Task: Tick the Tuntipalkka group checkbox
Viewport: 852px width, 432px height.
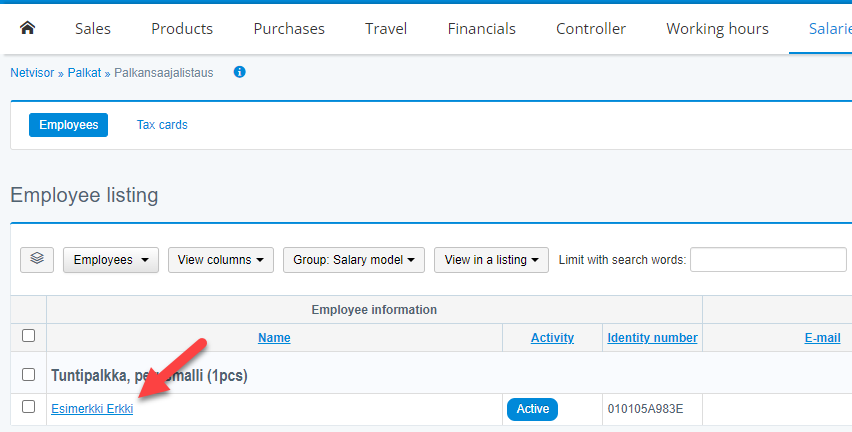Action: [x=28, y=374]
